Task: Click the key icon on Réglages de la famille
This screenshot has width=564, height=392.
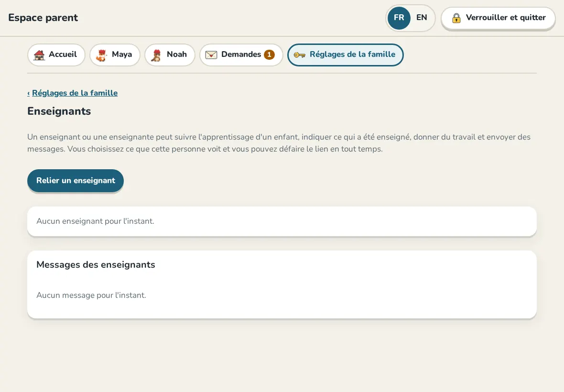Action: tap(299, 54)
